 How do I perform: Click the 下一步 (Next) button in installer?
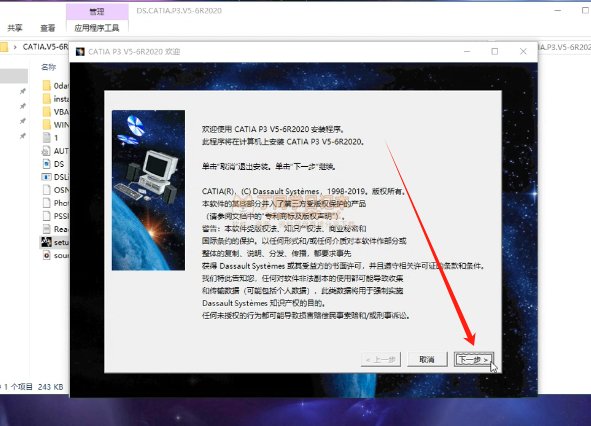(473, 359)
